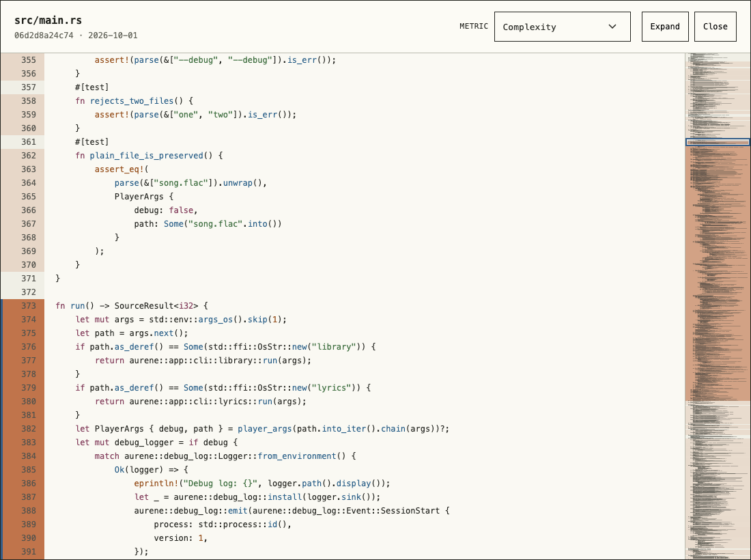Click line number 391 in the gutter
The width and height of the screenshot is (751, 560).
tap(28, 551)
